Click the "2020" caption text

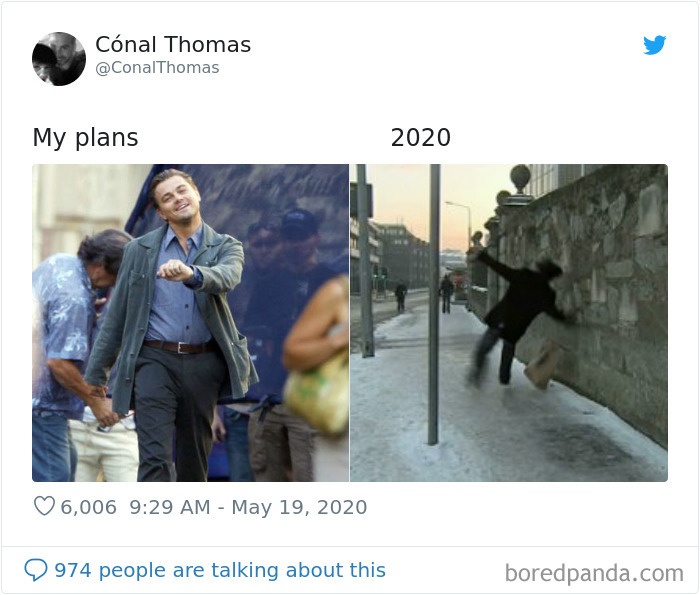[x=420, y=137]
